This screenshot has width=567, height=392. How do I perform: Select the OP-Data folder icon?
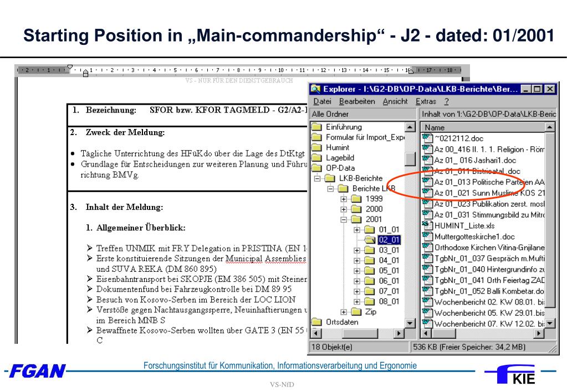click(x=317, y=168)
